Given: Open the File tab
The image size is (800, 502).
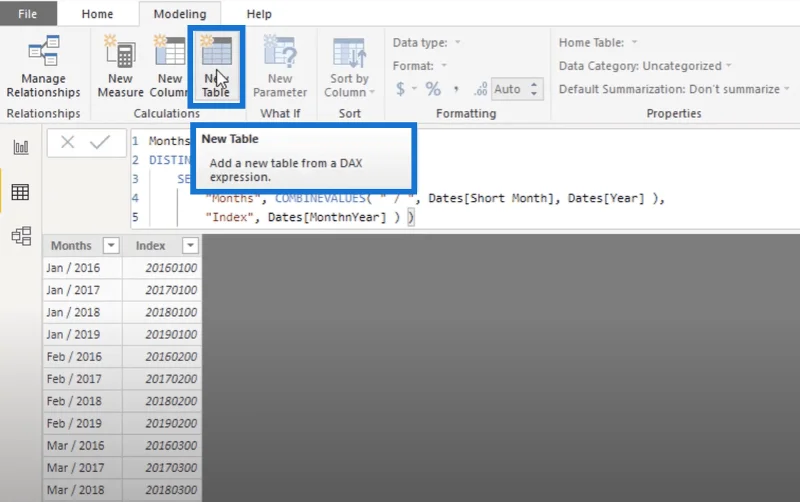Looking at the screenshot, I should point(28,14).
